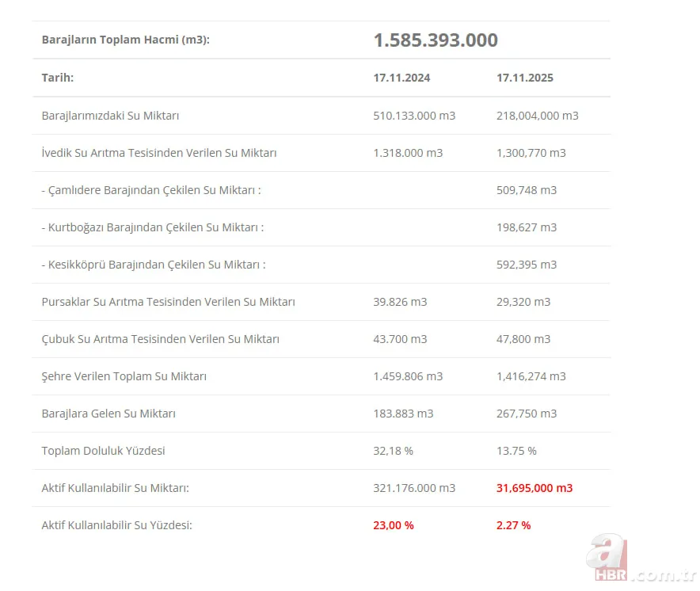Select the Toplam Doluluk Yüzdesi row label
Screen dimensions: 700x591
pos(103,451)
